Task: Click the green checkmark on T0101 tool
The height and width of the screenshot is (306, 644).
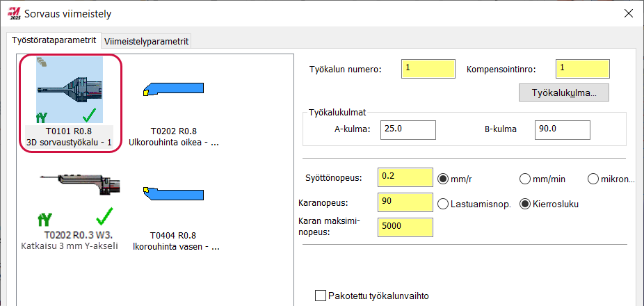Action: (x=89, y=117)
